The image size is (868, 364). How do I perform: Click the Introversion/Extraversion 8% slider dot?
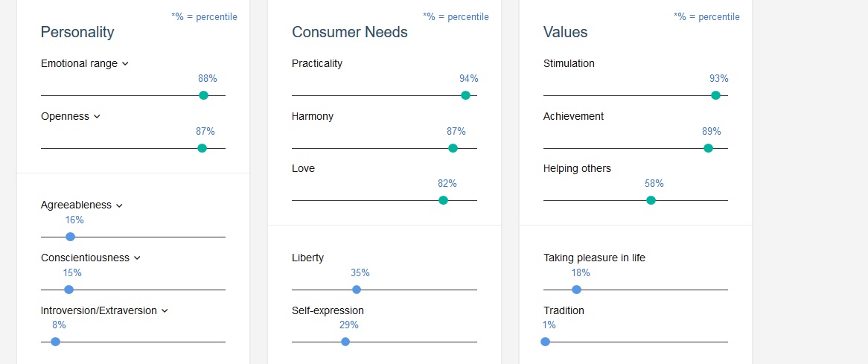[56, 342]
